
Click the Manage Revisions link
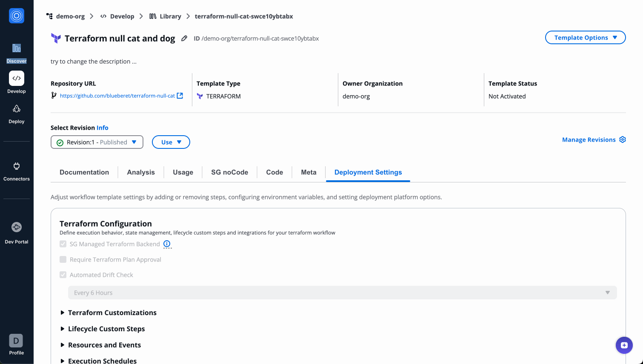(589, 139)
